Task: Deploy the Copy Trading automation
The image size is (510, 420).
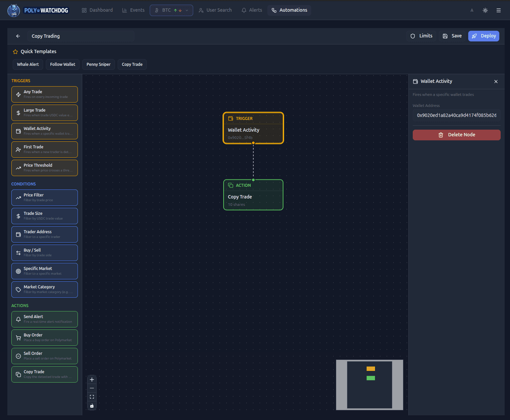Action: point(484,36)
